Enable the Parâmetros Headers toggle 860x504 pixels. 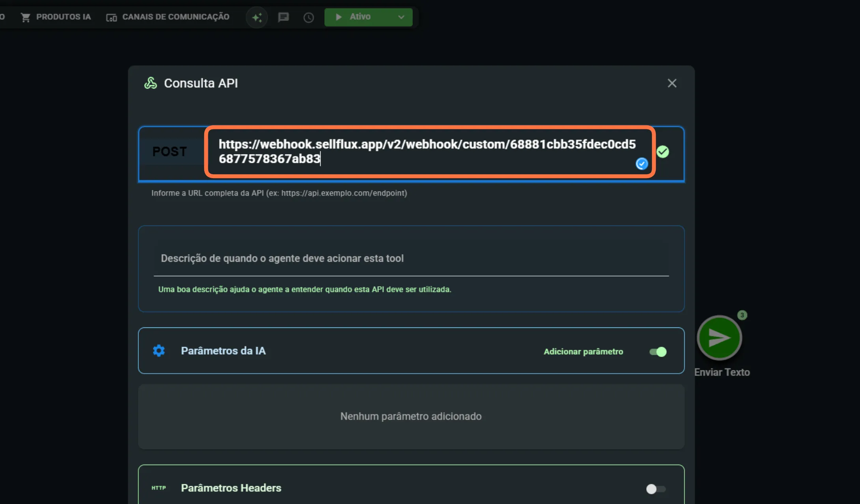[655, 489]
